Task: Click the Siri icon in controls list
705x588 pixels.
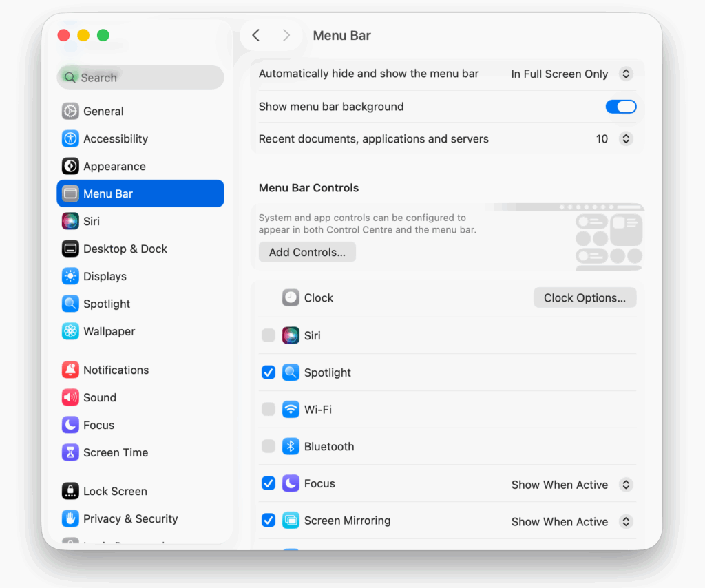Action: pyautogui.click(x=291, y=335)
